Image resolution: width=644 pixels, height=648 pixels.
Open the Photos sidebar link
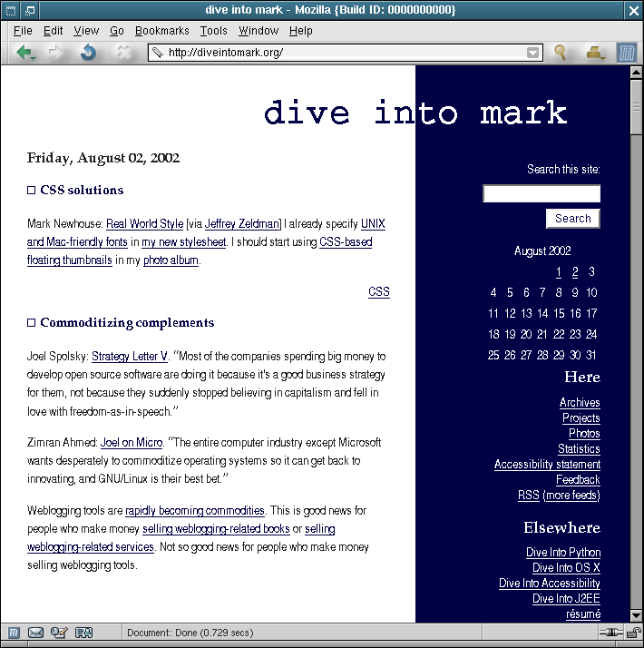pyautogui.click(x=584, y=433)
